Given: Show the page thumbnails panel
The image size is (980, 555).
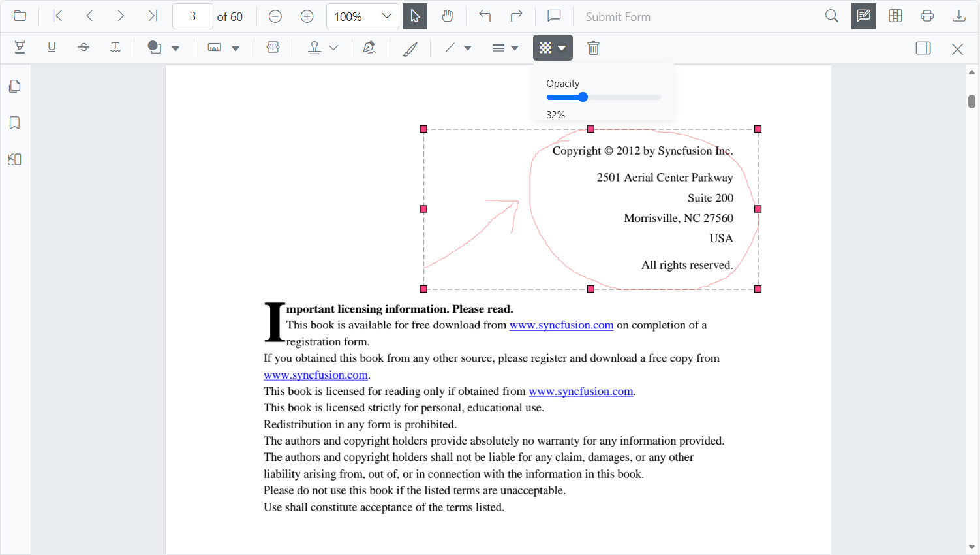Looking at the screenshot, I should [x=14, y=86].
